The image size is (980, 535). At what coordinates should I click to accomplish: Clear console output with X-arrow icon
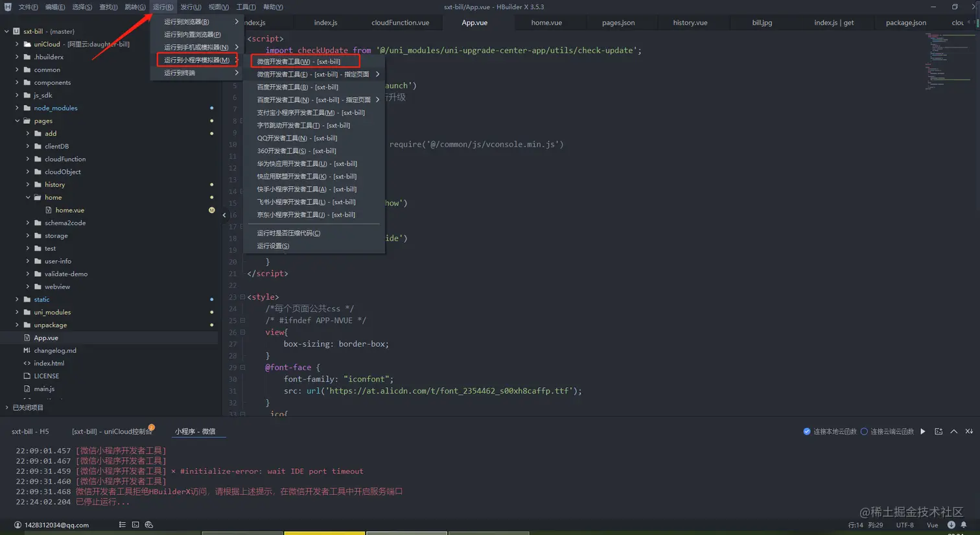(969, 432)
